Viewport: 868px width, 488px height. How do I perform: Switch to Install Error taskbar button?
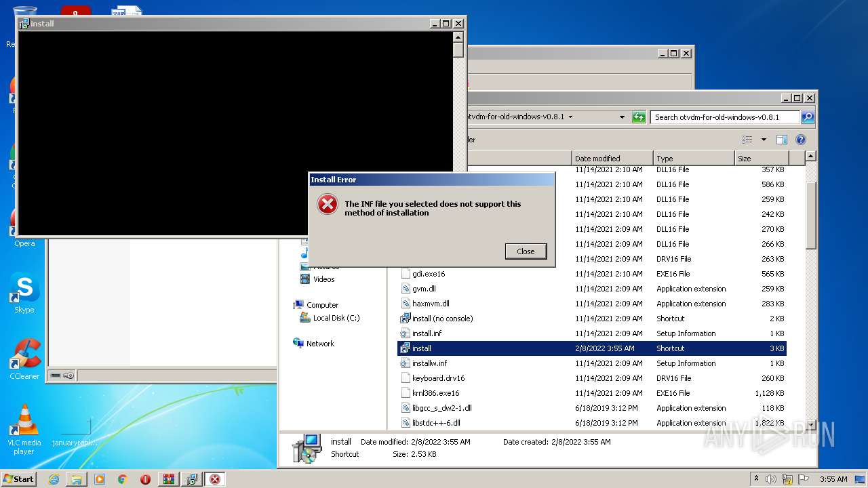215,479
